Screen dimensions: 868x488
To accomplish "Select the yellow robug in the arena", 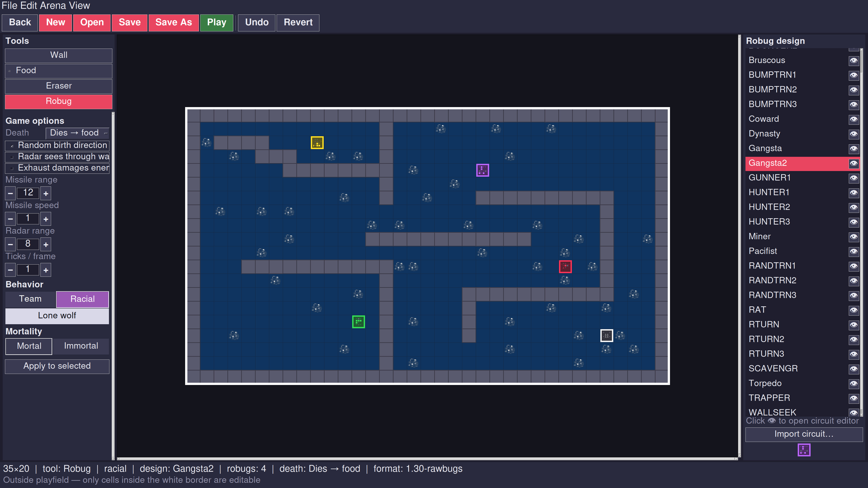I will pos(317,143).
